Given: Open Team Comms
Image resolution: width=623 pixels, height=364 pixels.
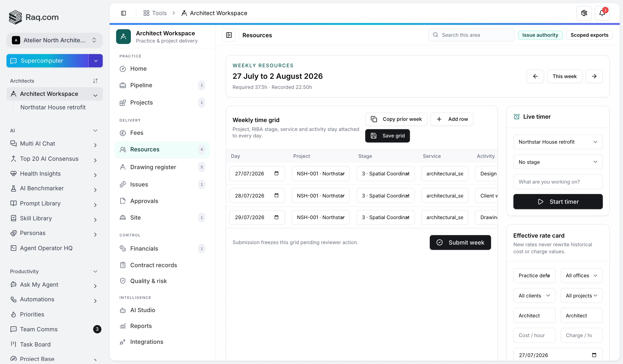Looking at the screenshot, I should 54,329.
